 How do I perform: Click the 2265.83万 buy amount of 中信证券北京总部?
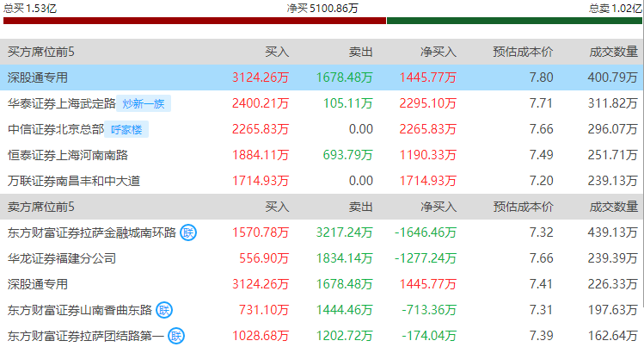261,129
